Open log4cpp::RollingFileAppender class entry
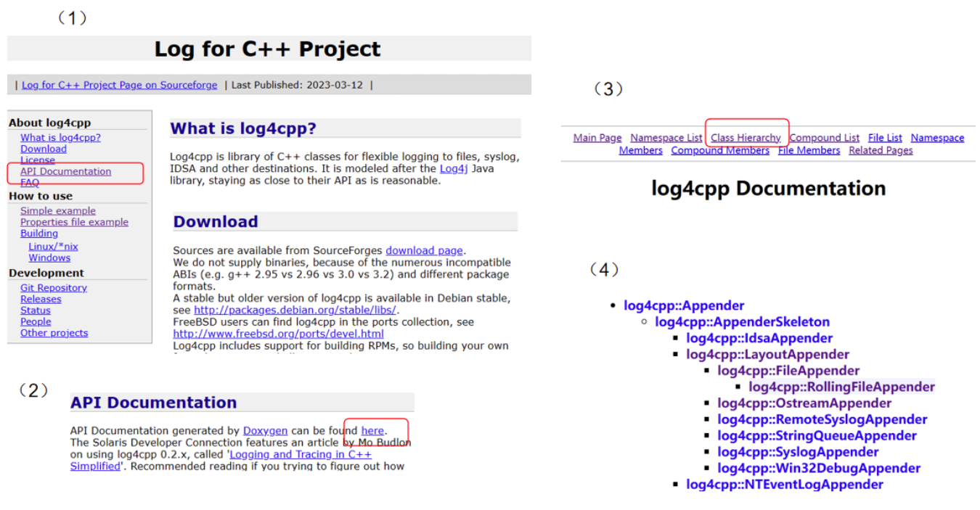 pyautogui.click(x=841, y=387)
